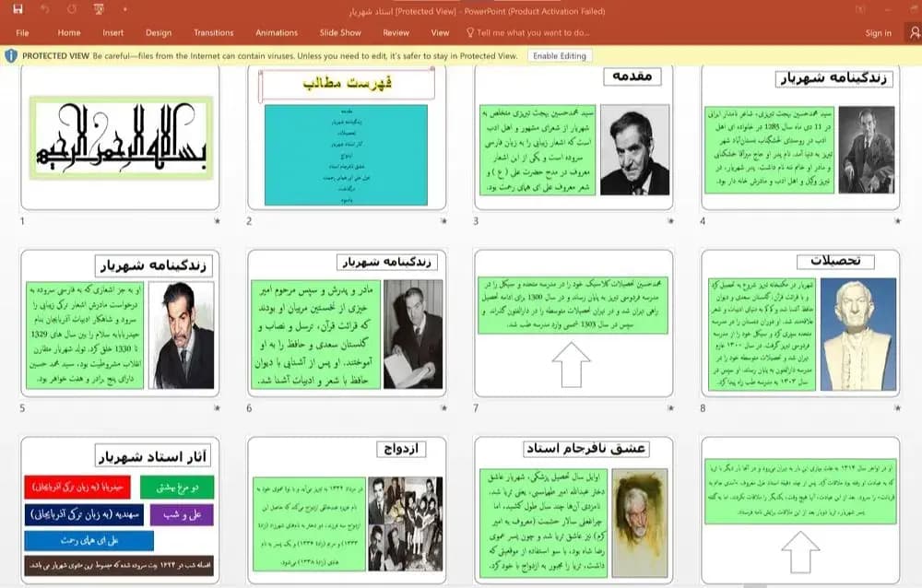Click the Share person icon
Viewport: 922px width, 588px height.
[915, 33]
